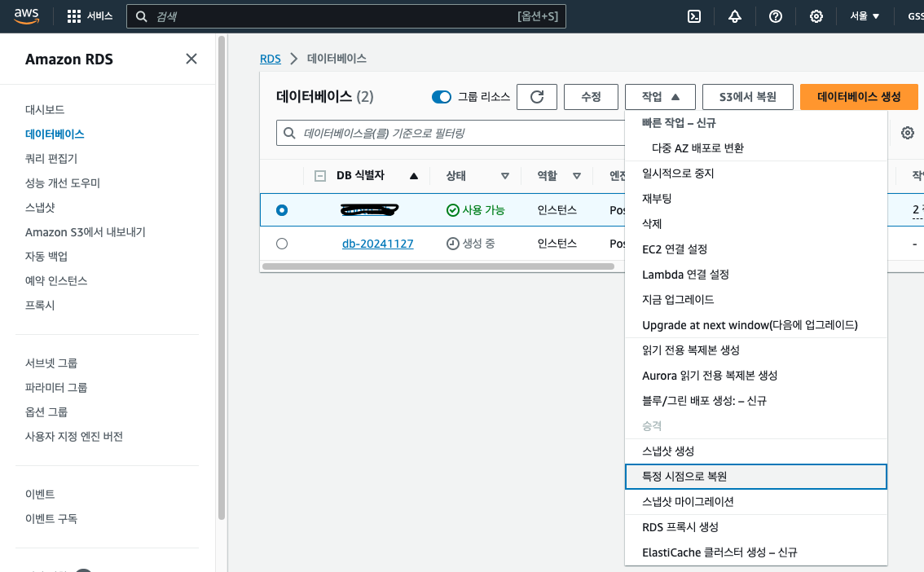Image resolution: width=924 pixels, height=572 pixels.
Task: Choose EC2 연결 설정 menu item
Action: [x=756, y=249]
